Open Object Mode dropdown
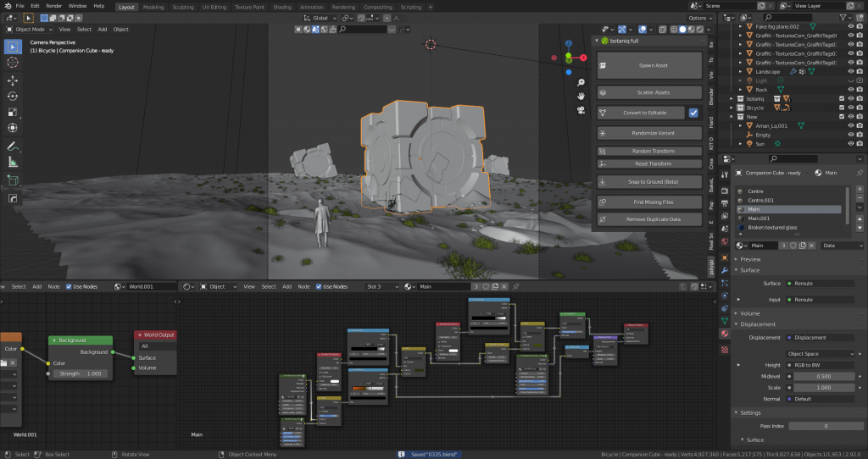 click(x=30, y=30)
